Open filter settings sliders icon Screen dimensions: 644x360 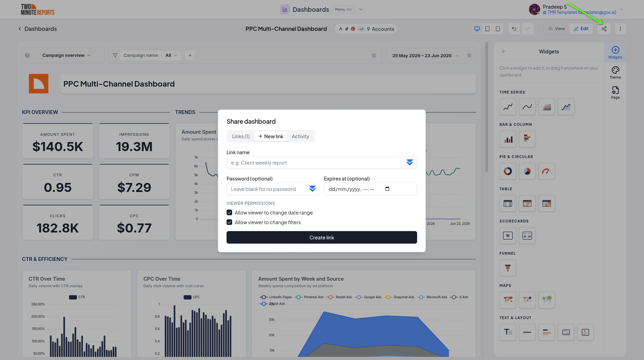coord(374,55)
